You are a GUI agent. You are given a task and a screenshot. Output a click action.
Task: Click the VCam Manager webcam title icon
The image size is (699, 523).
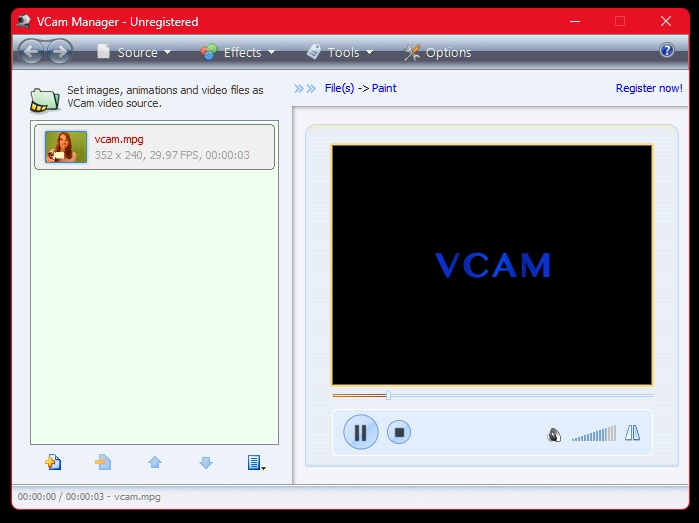(24, 21)
